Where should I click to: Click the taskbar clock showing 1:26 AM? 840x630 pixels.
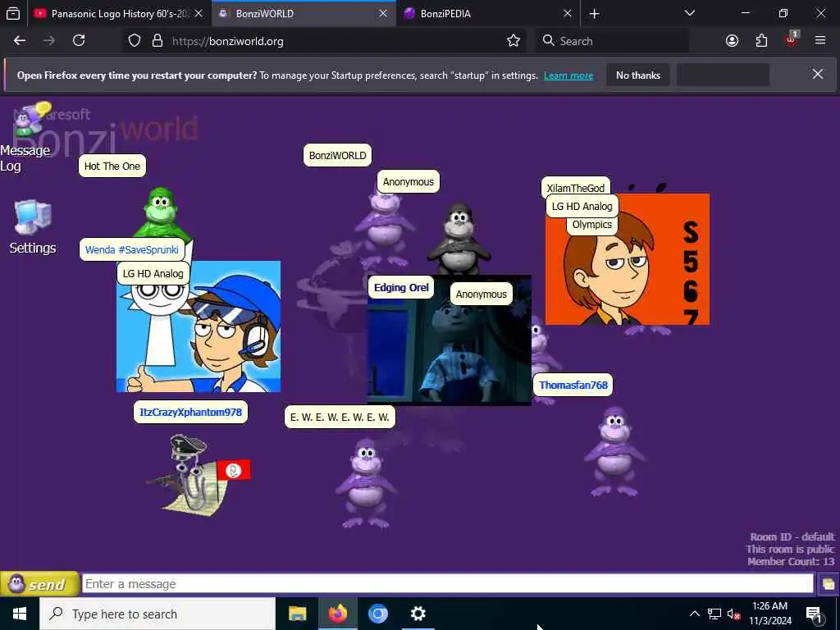point(769,614)
